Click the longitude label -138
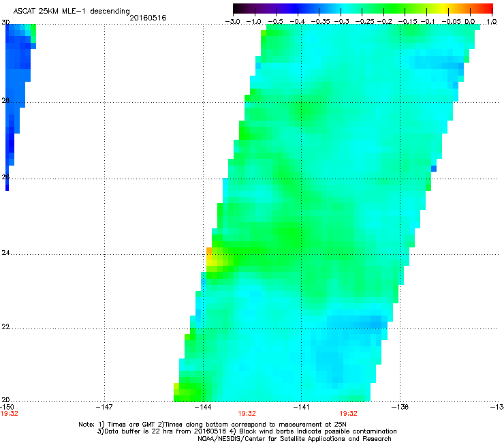The height and width of the screenshot is (443, 504). click(400, 407)
